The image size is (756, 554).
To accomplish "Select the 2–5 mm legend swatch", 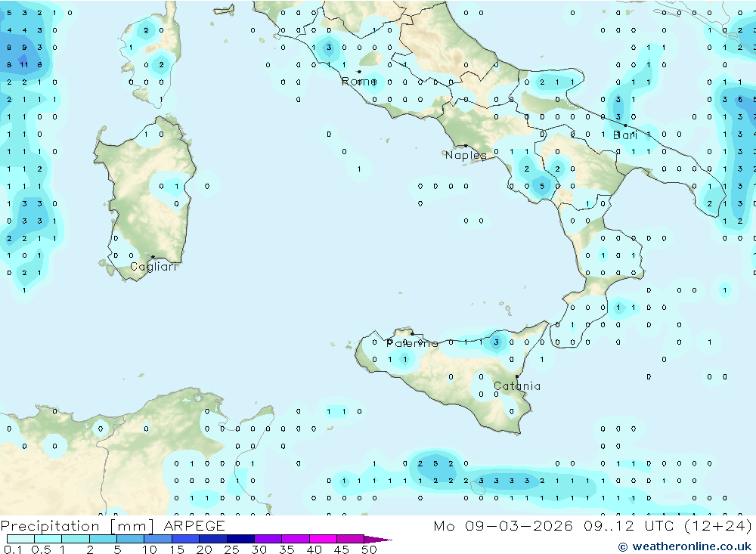I will (x=103, y=539).
